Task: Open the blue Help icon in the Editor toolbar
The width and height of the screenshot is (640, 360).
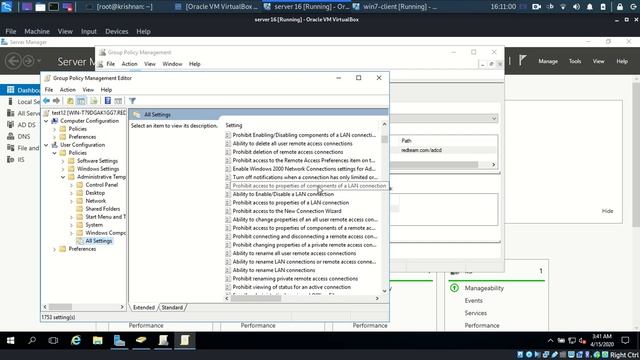Action: click(x=108, y=101)
